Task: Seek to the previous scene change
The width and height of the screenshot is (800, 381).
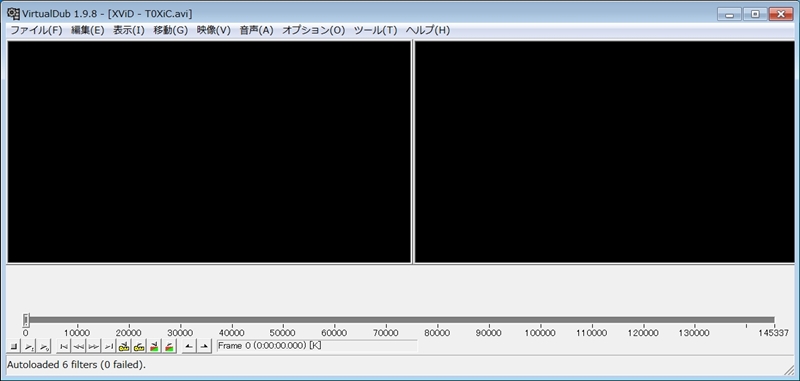Action: coord(154,346)
